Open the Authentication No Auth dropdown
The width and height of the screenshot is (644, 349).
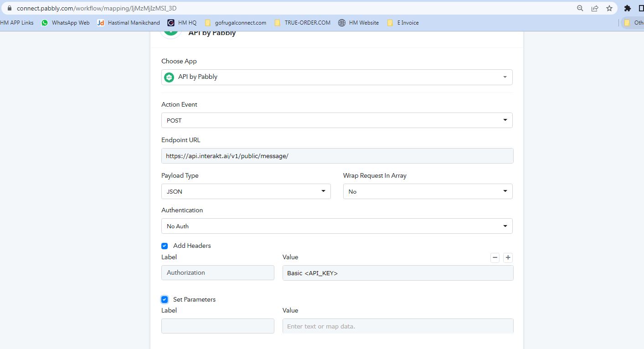[x=337, y=226]
